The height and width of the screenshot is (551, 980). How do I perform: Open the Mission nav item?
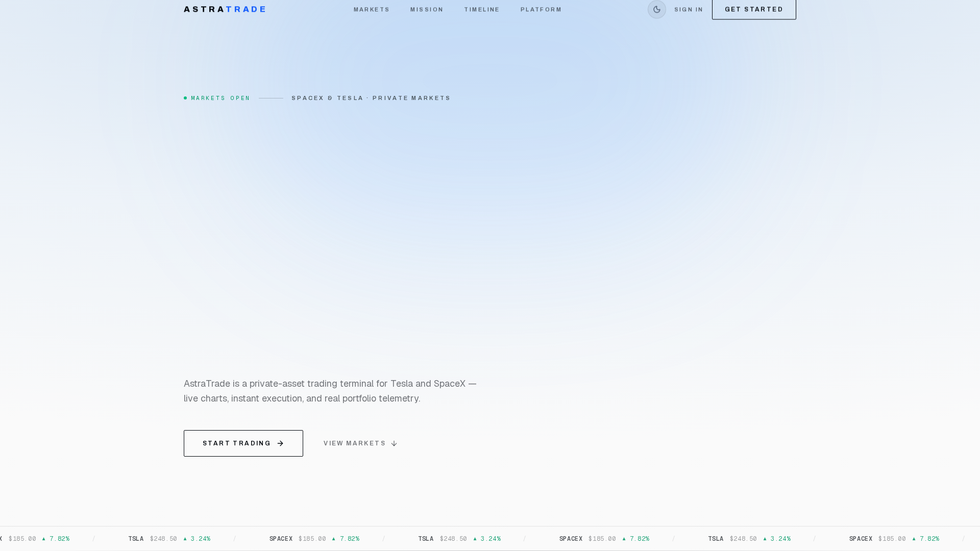[427, 10]
